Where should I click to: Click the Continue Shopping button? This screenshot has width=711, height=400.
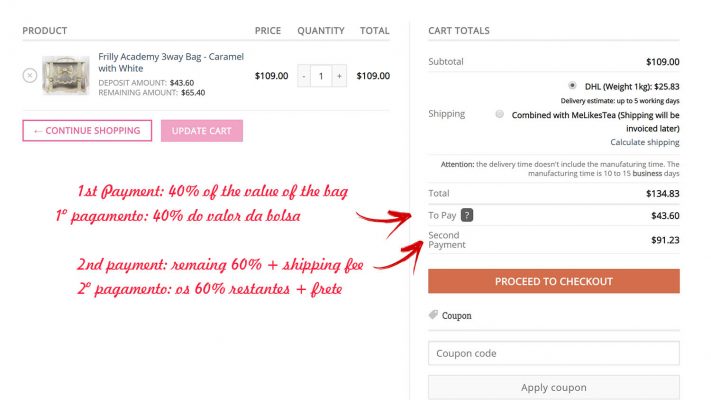pyautogui.click(x=87, y=131)
